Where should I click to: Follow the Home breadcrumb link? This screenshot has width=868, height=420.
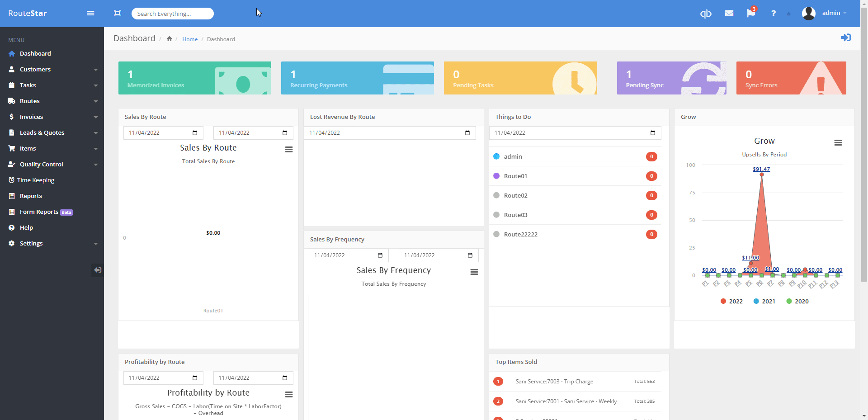tap(190, 39)
